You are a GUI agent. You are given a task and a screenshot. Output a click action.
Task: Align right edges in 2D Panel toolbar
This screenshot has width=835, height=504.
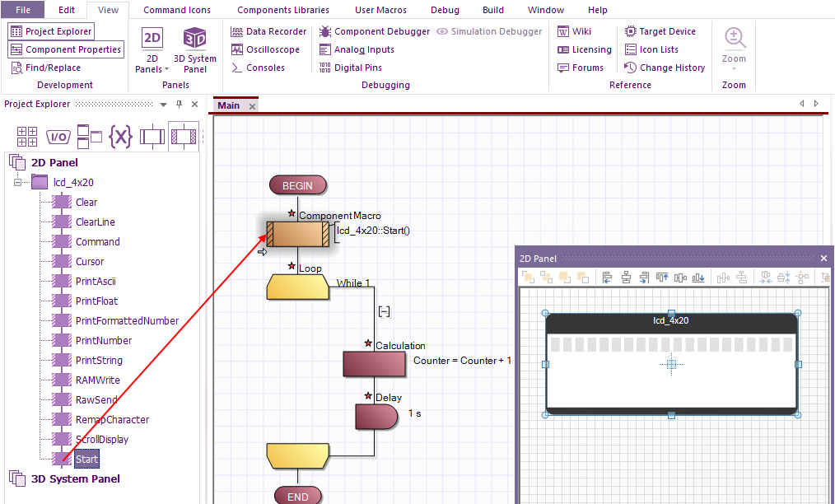pyautogui.click(x=644, y=277)
